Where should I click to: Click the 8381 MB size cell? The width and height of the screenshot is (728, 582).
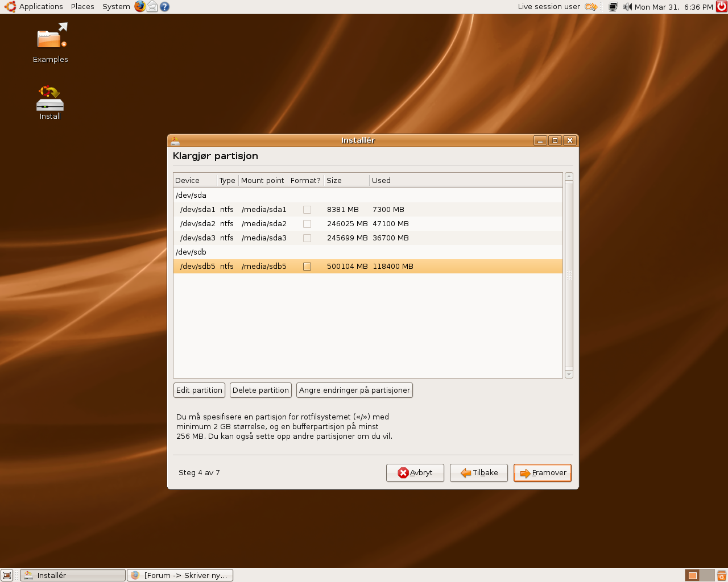click(x=342, y=210)
